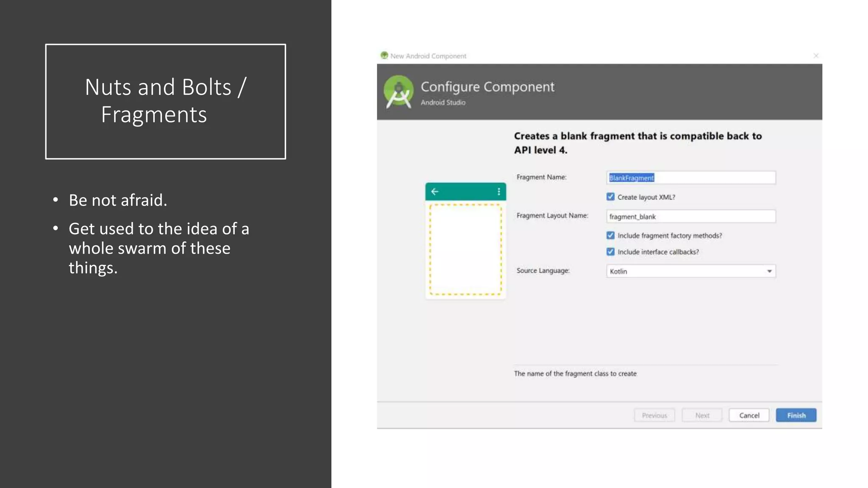Click the small title bar Android icon
This screenshot has height=488, width=868.
pos(384,55)
